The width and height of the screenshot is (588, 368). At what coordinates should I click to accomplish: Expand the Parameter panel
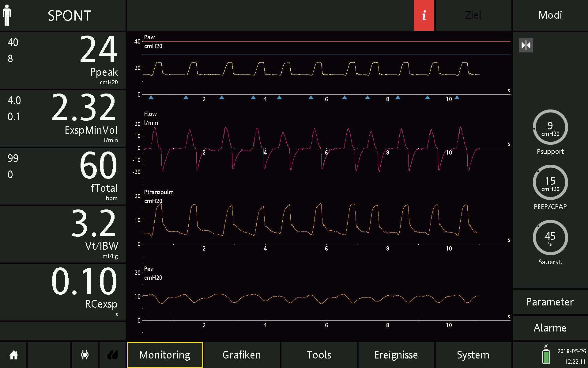point(550,302)
